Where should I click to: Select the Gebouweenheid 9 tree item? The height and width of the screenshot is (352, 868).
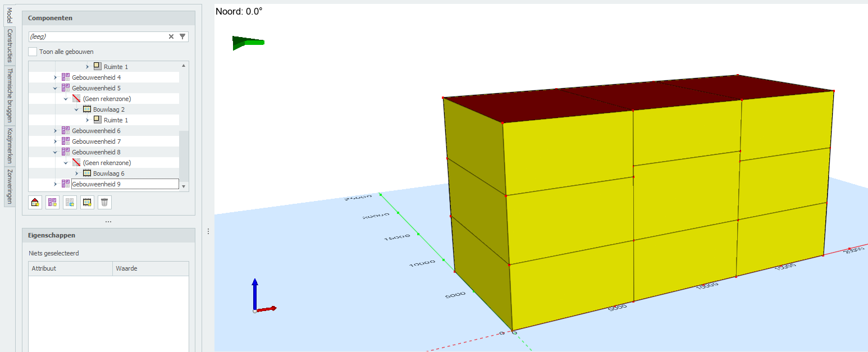[x=96, y=184]
